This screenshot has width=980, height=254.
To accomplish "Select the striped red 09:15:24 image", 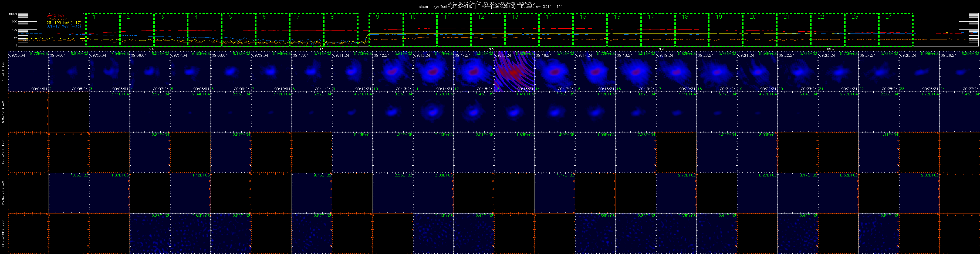I will 514,72.
